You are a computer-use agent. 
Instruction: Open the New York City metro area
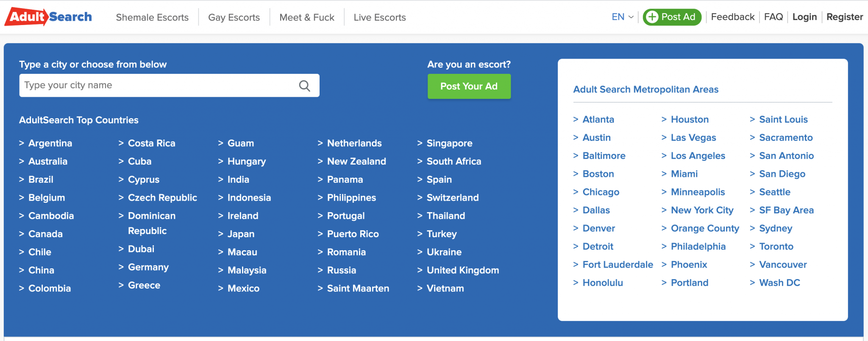[702, 210]
